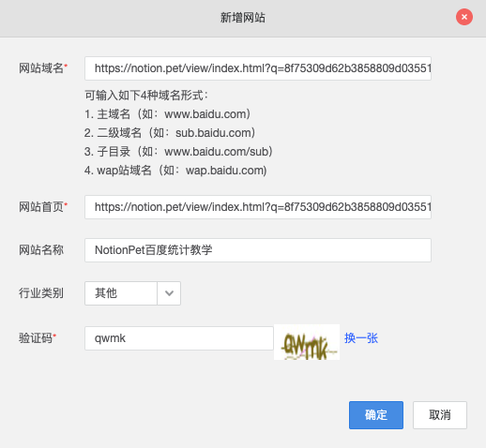Image resolution: width=486 pixels, height=448 pixels.
Task: Select the 网站名称 field containing NotionPet百度统计教学
Action: pyautogui.click(x=258, y=250)
